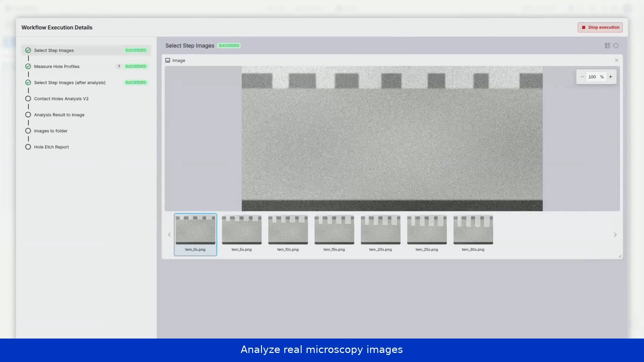Select the tem_10s.png thumbnail
This screenshot has width=644, height=362.
(x=288, y=234)
